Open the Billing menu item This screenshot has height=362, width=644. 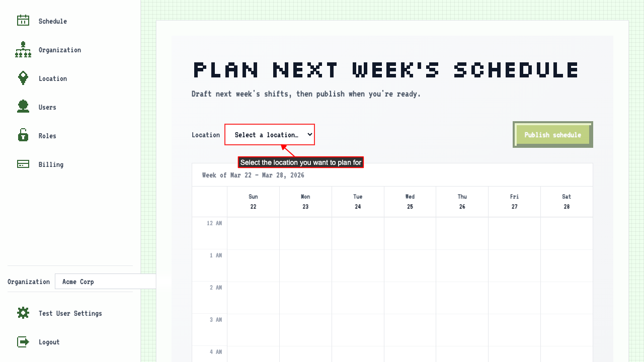coord(51,164)
